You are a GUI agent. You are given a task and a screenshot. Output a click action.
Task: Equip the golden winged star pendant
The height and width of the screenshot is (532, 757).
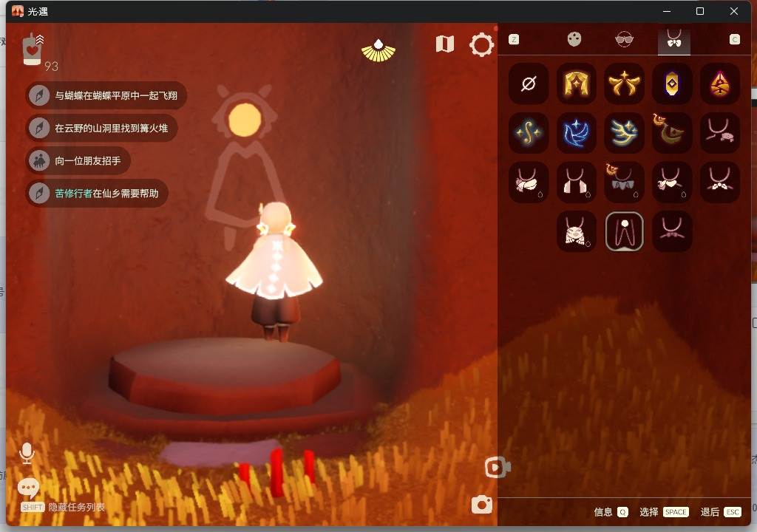click(624, 83)
